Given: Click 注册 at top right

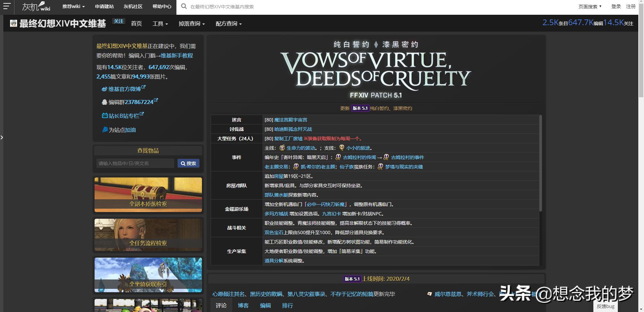Looking at the screenshot, I should tap(631, 6).
